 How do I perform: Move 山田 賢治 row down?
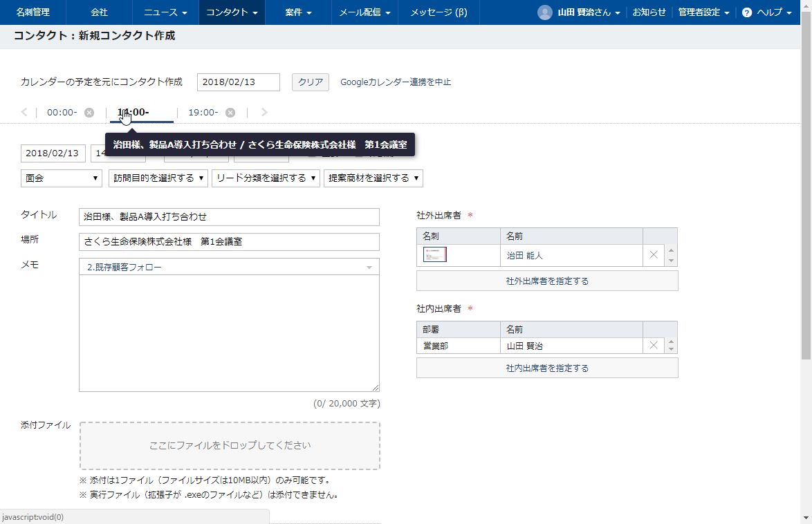(671, 349)
